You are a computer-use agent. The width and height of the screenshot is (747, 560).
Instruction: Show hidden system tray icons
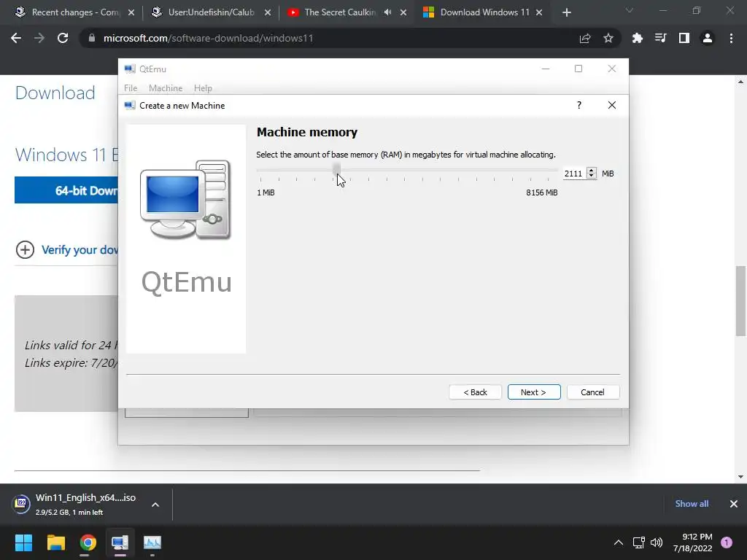pos(619,542)
